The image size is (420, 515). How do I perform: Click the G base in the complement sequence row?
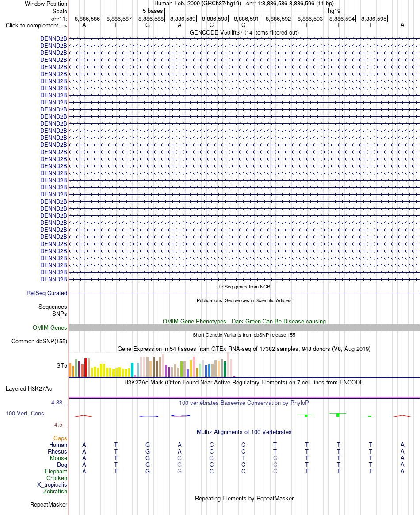148,25
